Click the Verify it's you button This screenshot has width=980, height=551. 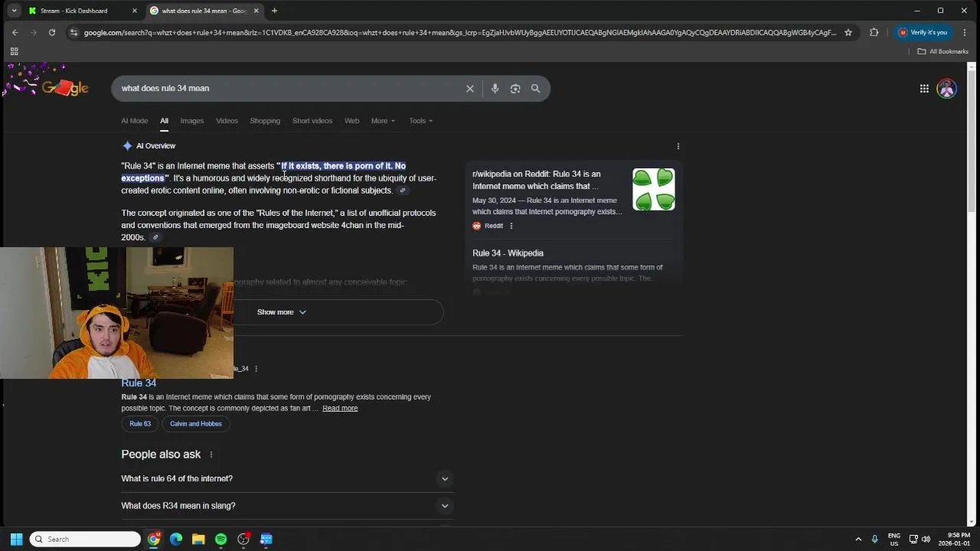tap(923, 32)
